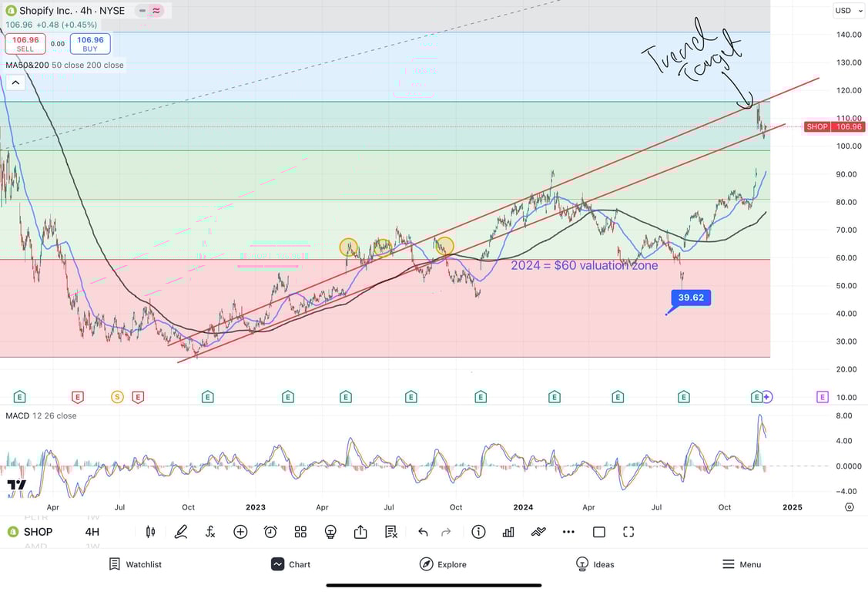Click the Shopify Inc. title

point(45,11)
